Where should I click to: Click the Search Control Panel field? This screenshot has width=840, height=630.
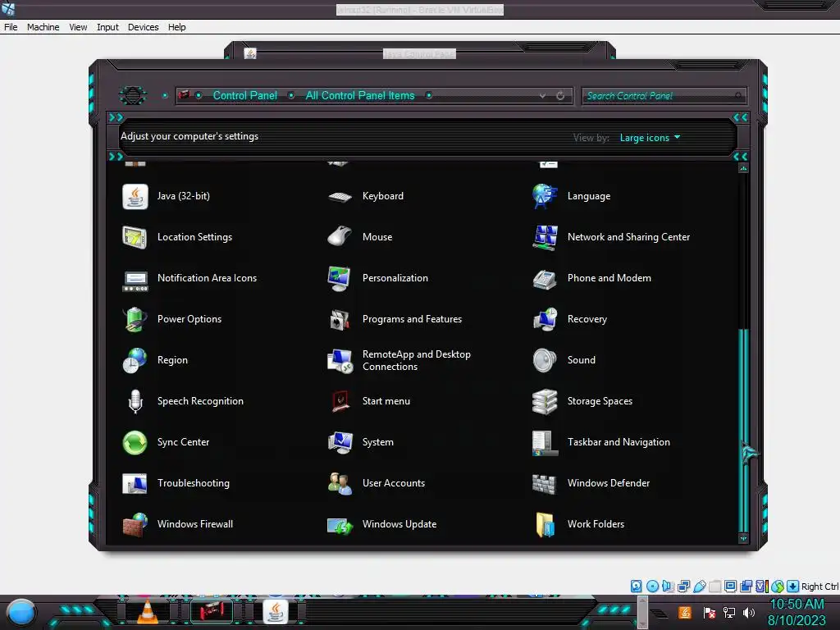pyautogui.click(x=663, y=96)
